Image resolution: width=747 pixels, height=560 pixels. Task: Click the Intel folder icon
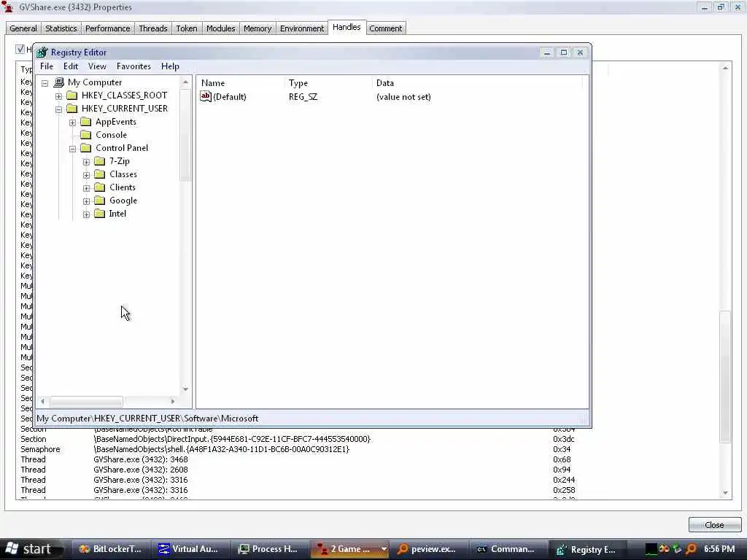click(x=99, y=214)
